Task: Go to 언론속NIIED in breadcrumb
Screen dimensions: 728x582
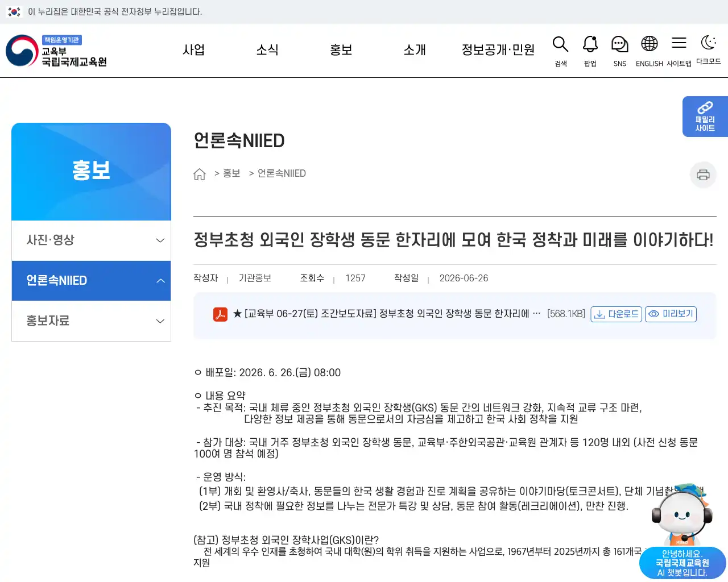Action: click(282, 173)
